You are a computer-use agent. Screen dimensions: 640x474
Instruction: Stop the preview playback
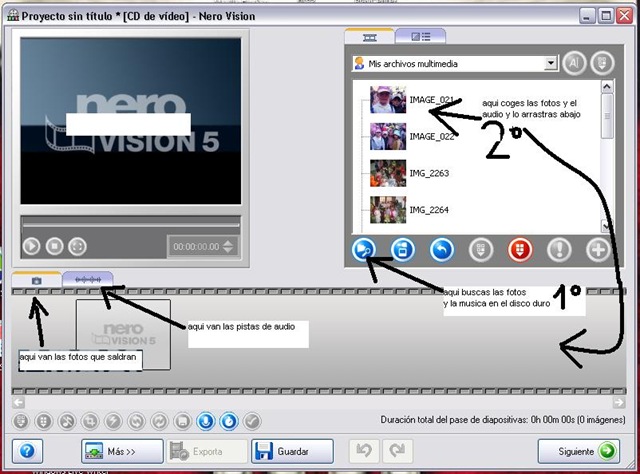pos(55,246)
